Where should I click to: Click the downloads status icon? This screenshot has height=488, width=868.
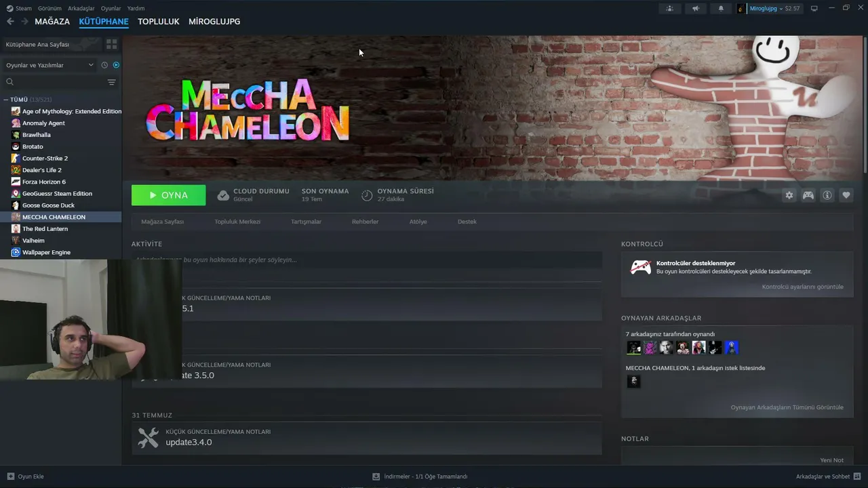click(x=376, y=476)
